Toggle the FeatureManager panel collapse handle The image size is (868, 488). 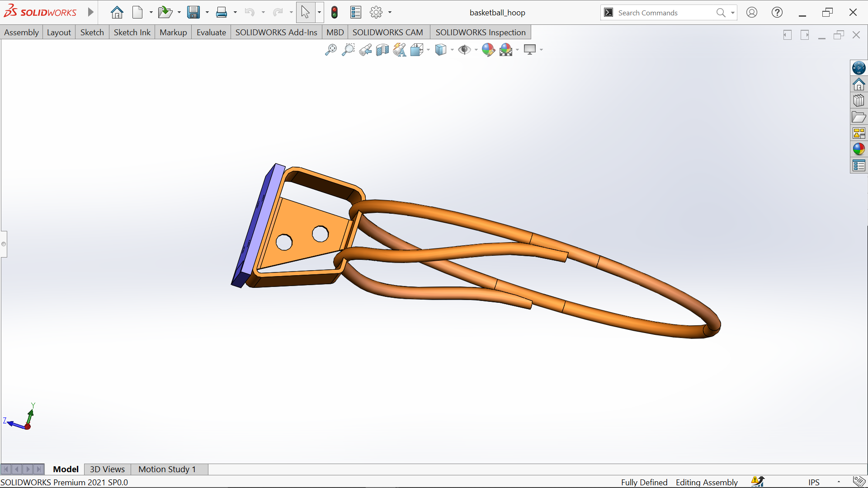pos(4,244)
